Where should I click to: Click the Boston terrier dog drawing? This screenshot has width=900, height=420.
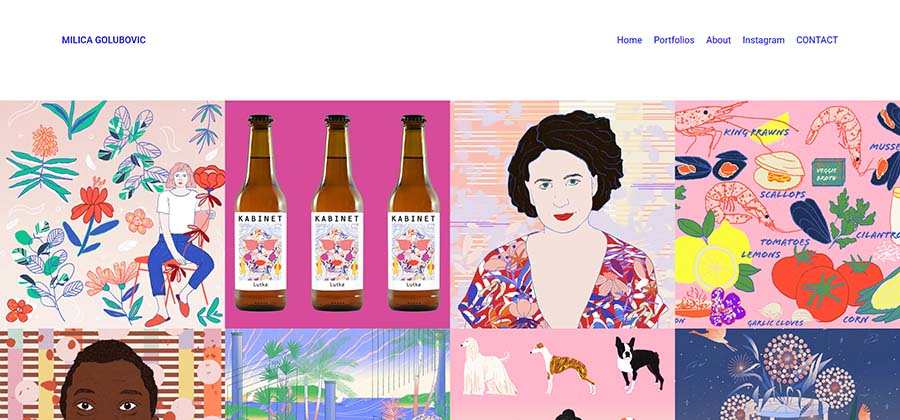click(x=638, y=364)
